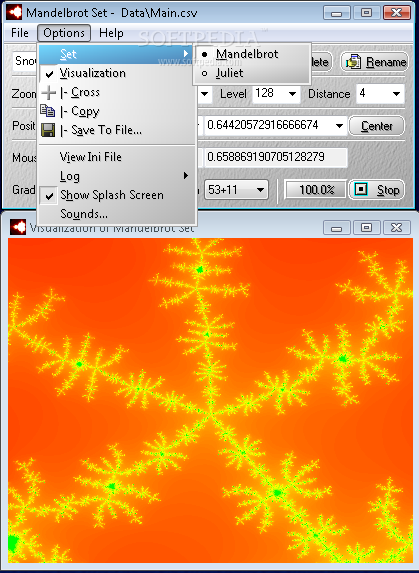Select the Mandelbrot radio option
This screenshot has width=419, height=573.
pyautogui.click(x=252, y=54)
